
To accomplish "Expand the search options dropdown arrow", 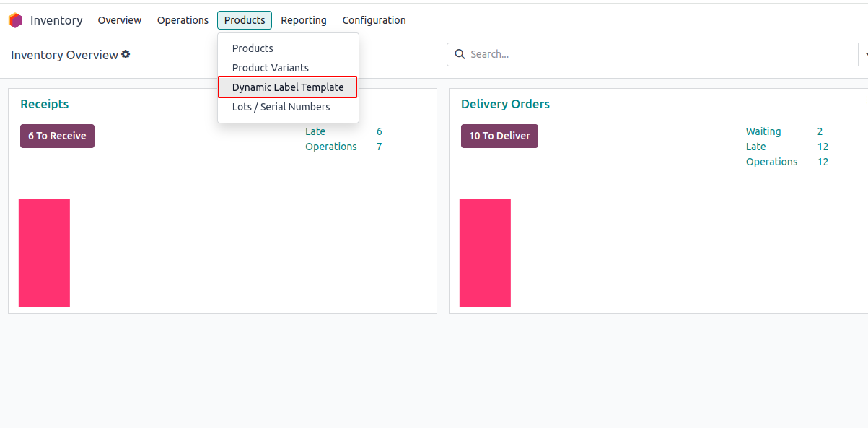I will tap(864, 54).
